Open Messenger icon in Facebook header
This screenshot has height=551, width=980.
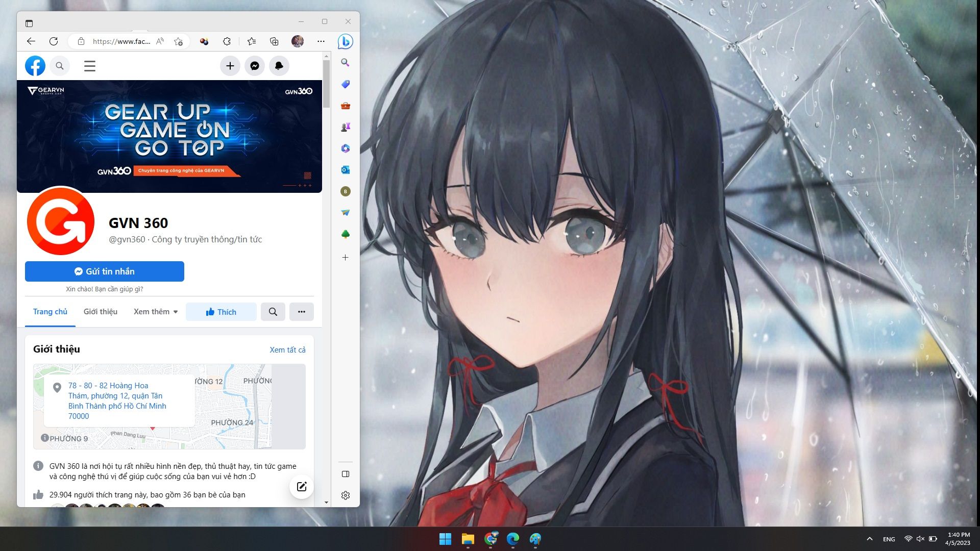click(x=255, y=66)
